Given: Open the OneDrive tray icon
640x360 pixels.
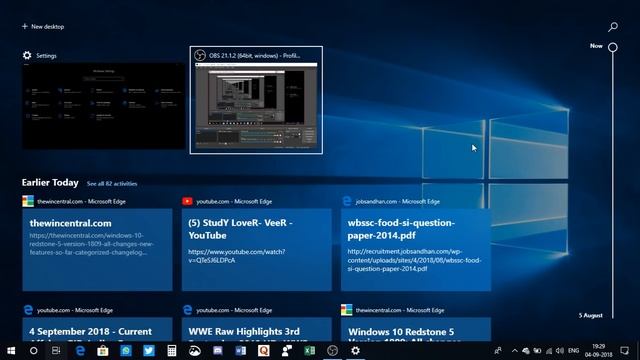Looking at the screenshot, I should click(526, 351).
